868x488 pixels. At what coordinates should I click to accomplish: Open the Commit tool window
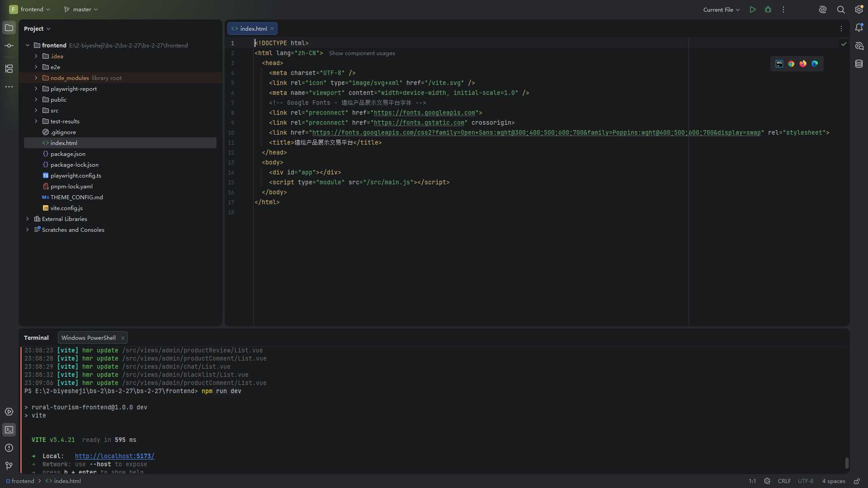[x=9, y=46]
